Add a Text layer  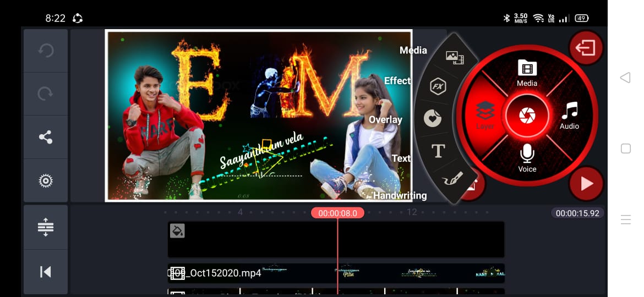coord(438,151)
